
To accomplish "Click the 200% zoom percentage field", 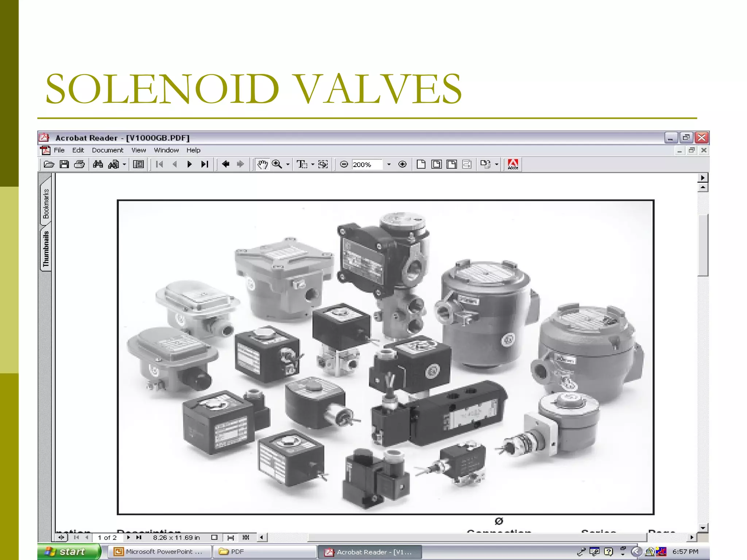I will 367,164.
